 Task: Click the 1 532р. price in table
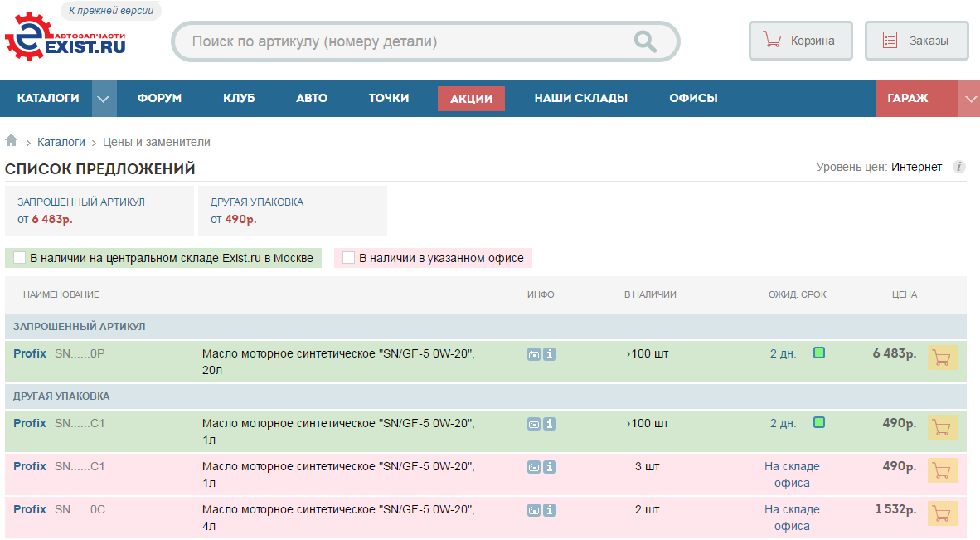[x=895, y=509]
